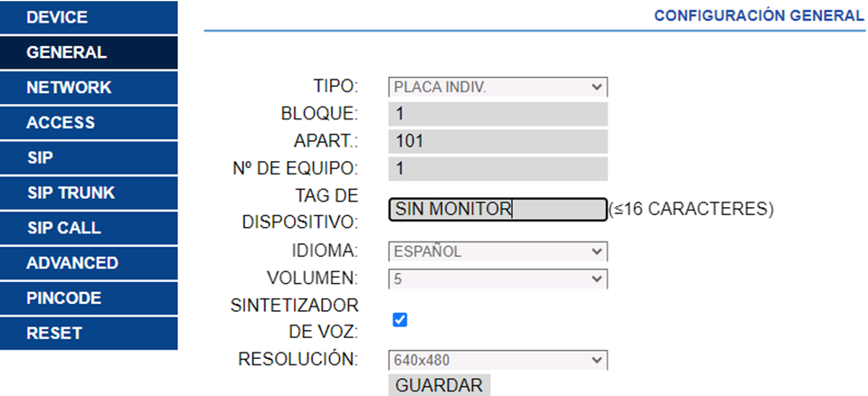Go to the PINCODE page

click(89, 297)
